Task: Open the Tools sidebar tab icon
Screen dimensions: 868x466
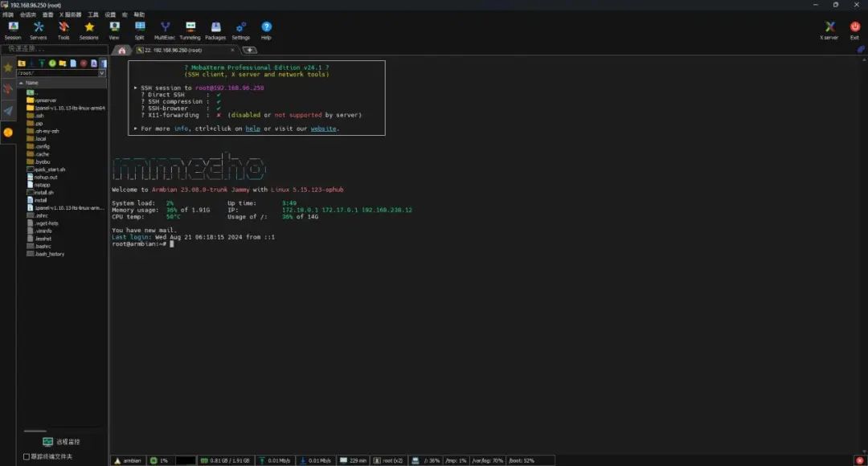Action: click(x=8, y=89)
